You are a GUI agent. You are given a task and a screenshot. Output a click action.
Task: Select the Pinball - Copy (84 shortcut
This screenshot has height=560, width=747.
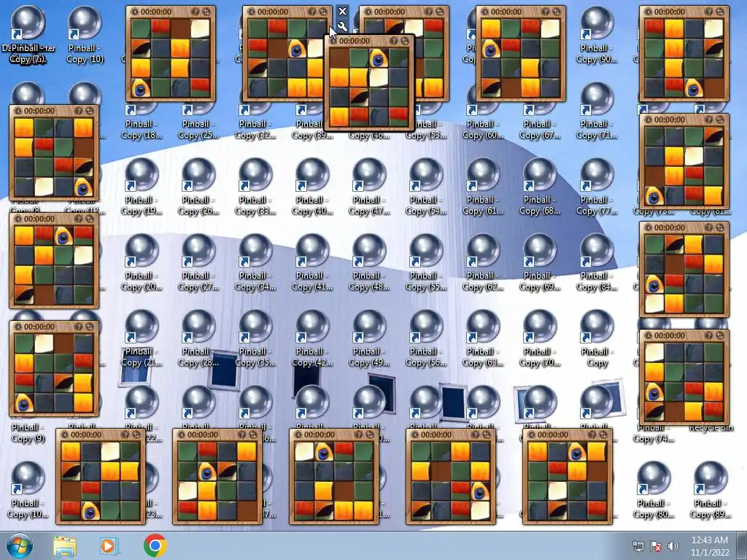597,262
